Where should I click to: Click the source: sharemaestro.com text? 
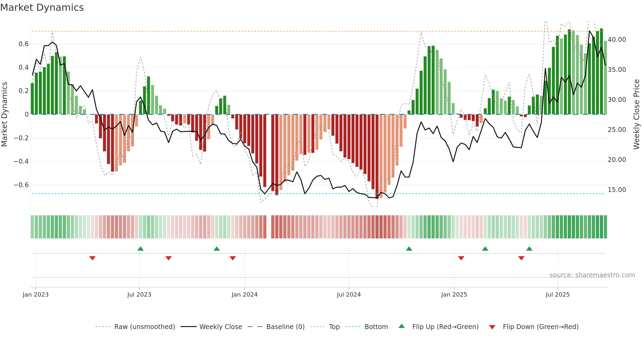(592, 275)
